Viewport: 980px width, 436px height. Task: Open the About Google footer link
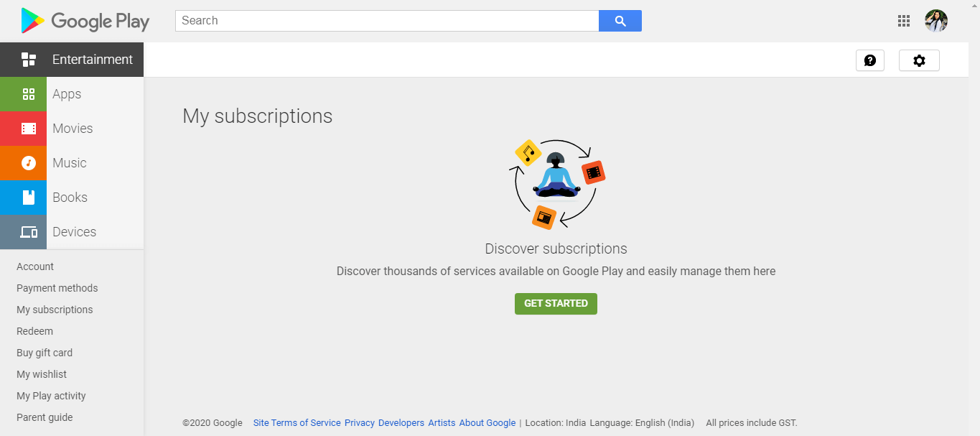point(487,423)
